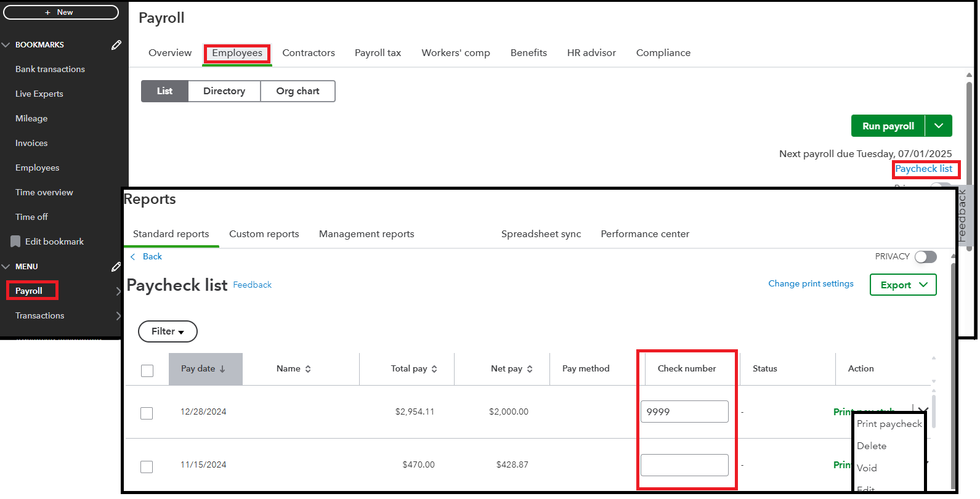Edit menu with the pencil icon
This screenshot has width=980, height=499.
click(116, 267)
